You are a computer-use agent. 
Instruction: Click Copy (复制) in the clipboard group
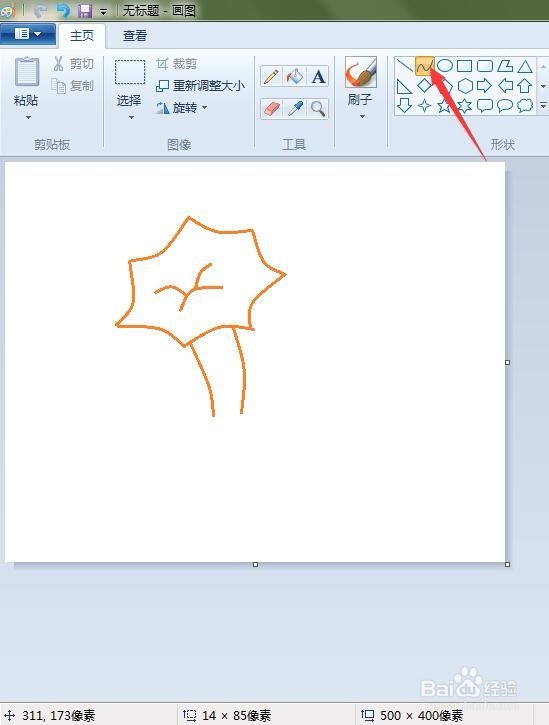coord(73,86)
